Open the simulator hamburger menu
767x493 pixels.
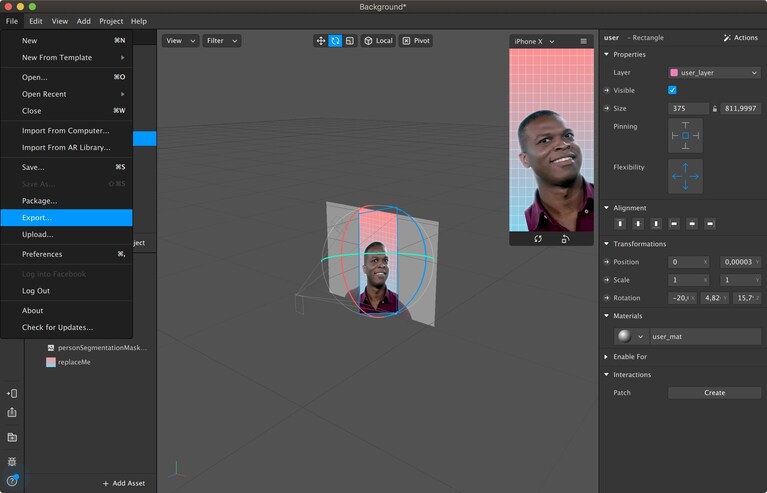[584, 42]
